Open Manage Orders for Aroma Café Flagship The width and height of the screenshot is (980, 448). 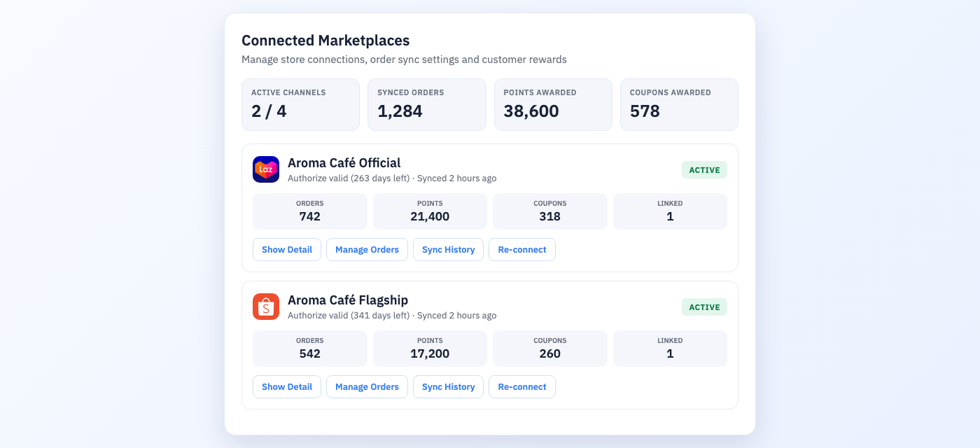point(367,387)
